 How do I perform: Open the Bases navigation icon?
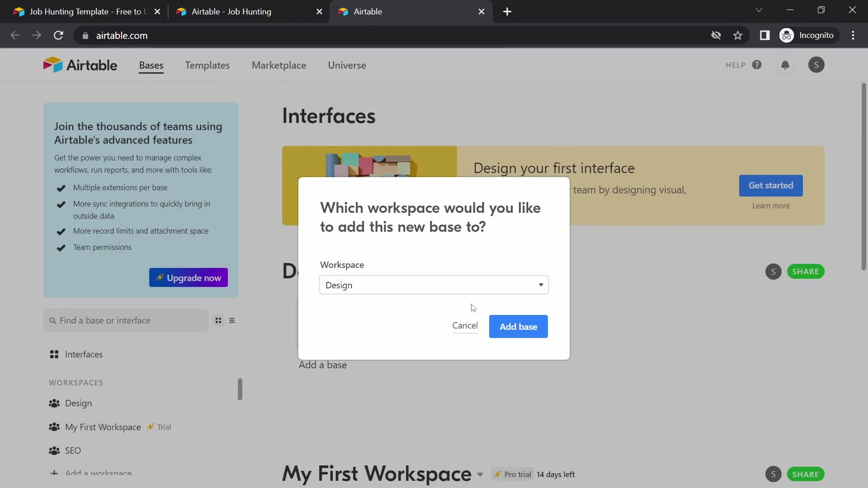[151, 65]
